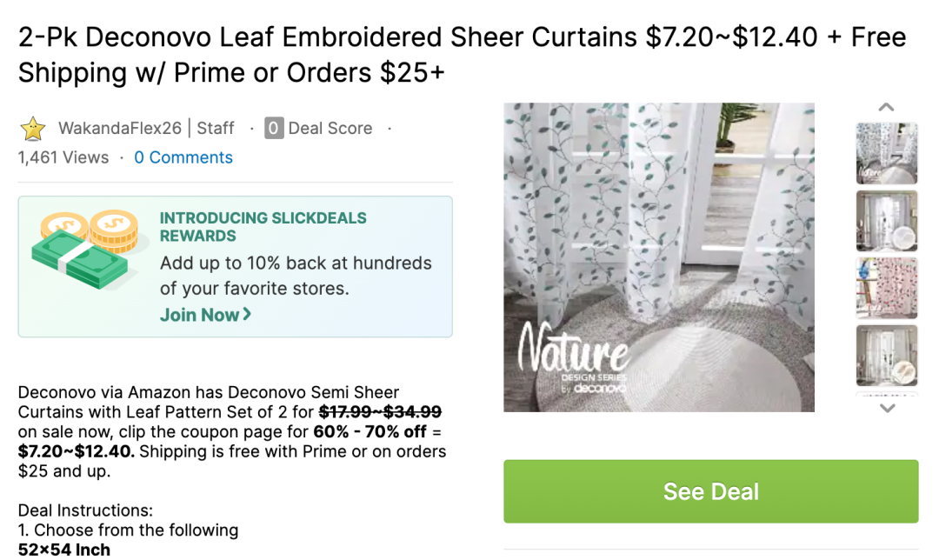
Task: Click the green See Deal button
Action: pos(711,491)
